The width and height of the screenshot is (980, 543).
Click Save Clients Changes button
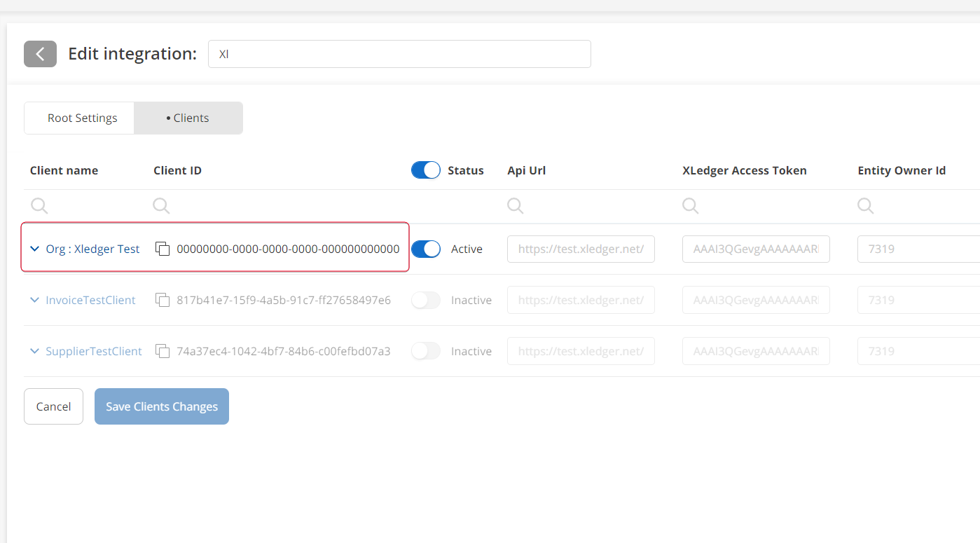pos(162,406)
